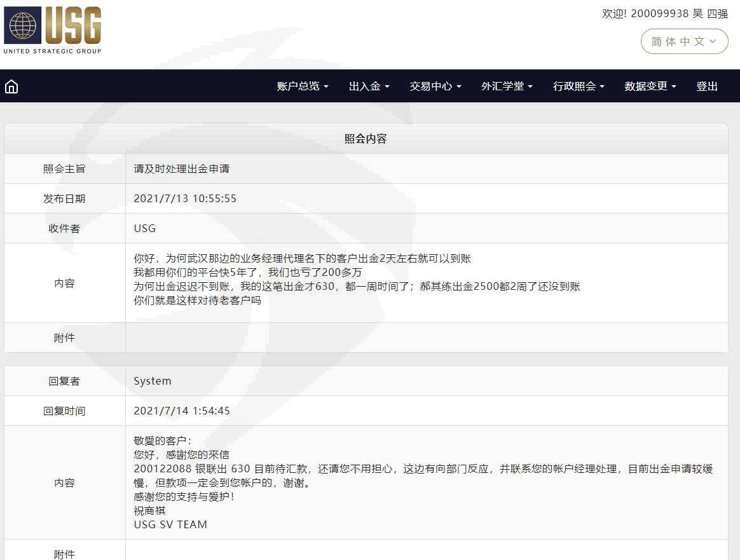740x560 pixels.
Task: Expand the 行政照会 menu
Action: tap(579, 86)
